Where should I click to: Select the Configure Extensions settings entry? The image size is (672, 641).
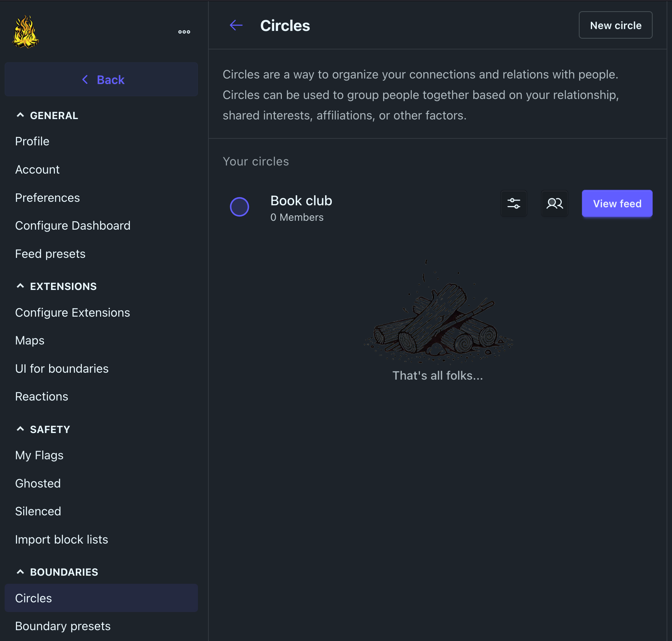73,312
